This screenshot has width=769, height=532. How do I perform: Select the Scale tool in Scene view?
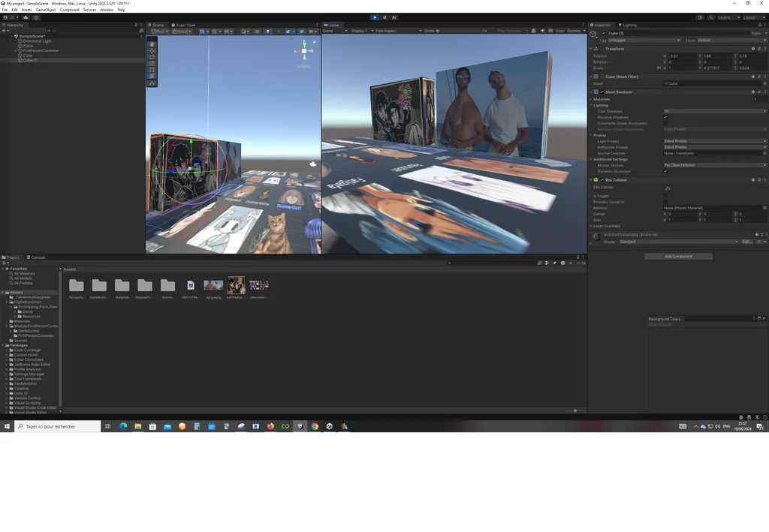click(152, 63)
